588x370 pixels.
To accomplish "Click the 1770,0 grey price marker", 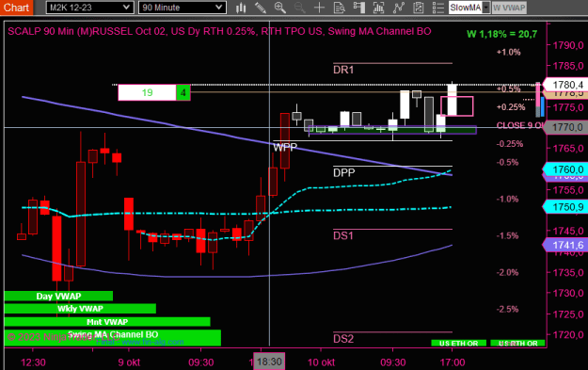I will coord(565,128).
